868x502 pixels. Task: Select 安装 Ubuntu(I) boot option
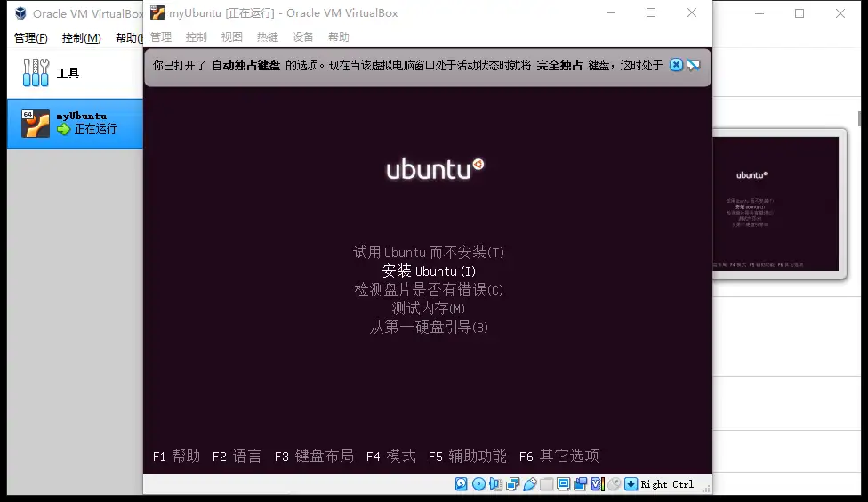tap(429, 271)
